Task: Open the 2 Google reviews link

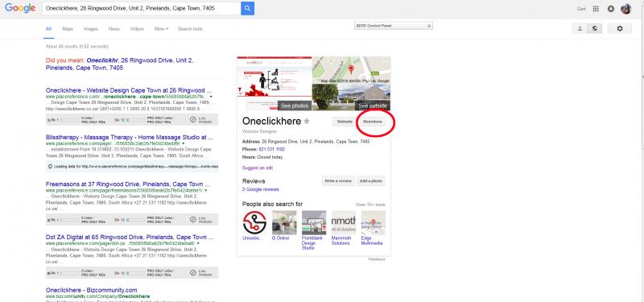Action: pos(261,189)
